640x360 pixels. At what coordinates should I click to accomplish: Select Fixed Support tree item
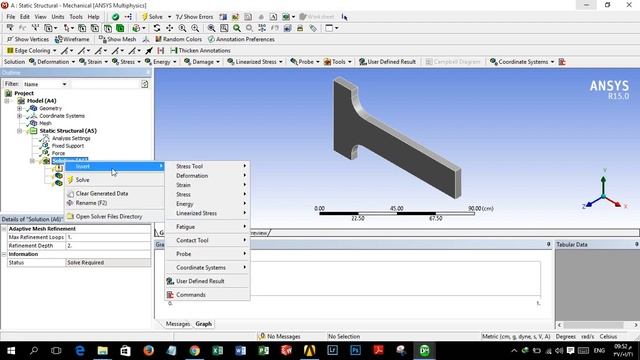tap(67, 146)
